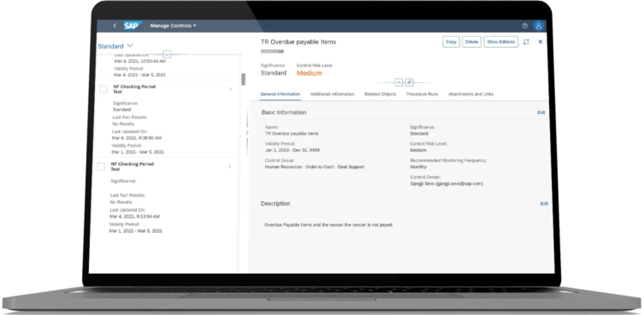This screenshot has width=644, height=315.
Task: Select first NF Checking Period Test checkbox
Action: pyautogui.click(x=103, y=89)
